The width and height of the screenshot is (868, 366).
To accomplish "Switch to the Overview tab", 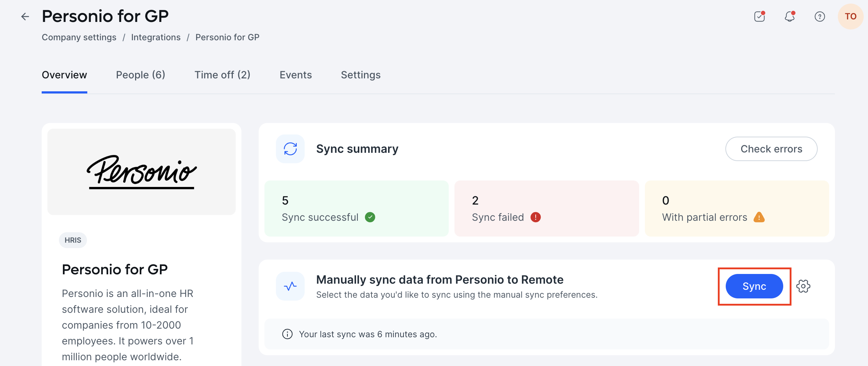I will (x=64, y=75).
